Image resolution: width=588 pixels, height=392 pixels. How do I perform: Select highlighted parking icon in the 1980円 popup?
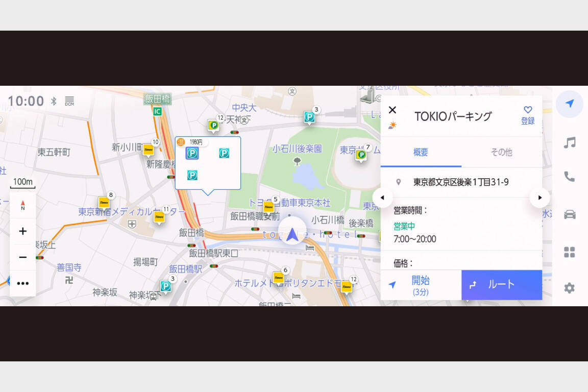pos(192,153)
